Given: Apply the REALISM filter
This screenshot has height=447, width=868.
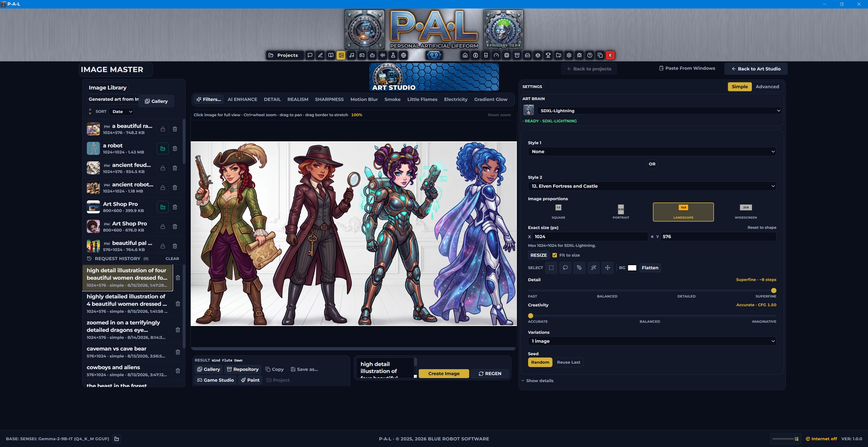Looking at the screenshot, I should pos(298,99).
